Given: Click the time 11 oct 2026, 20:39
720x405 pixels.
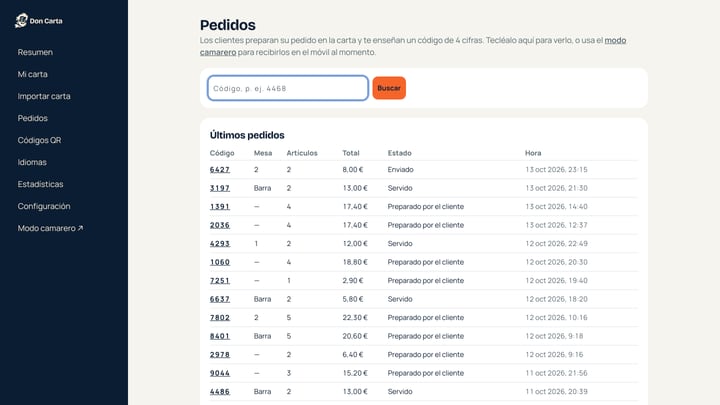Looking at the screenshot, I should click(x=556, y=392).
